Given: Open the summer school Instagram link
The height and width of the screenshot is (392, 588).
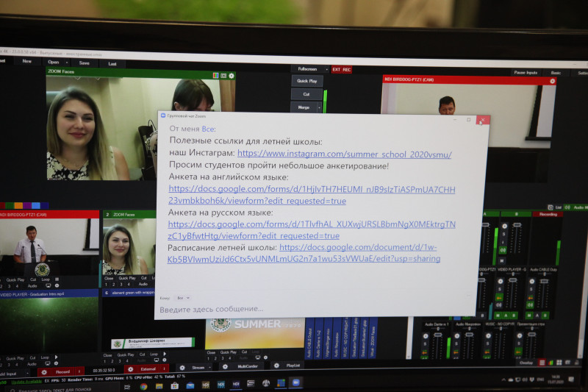Looking at the screenshot, I should coord(344,154).
